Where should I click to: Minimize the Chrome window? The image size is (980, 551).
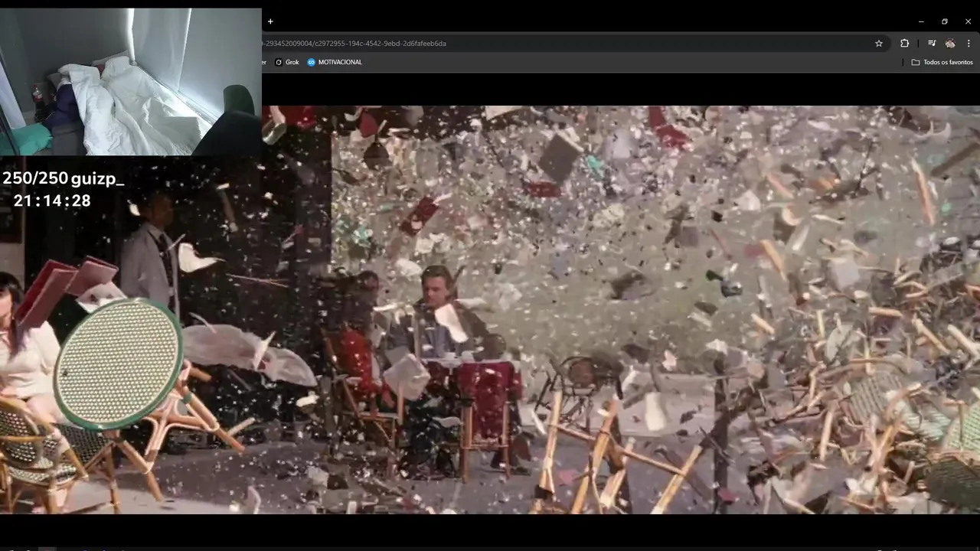[x=921, y=21]
